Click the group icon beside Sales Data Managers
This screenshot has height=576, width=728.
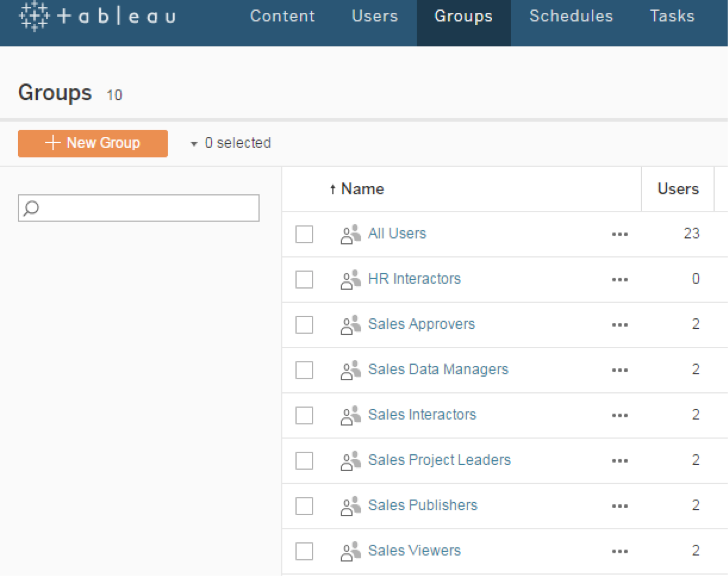[350, 369]
